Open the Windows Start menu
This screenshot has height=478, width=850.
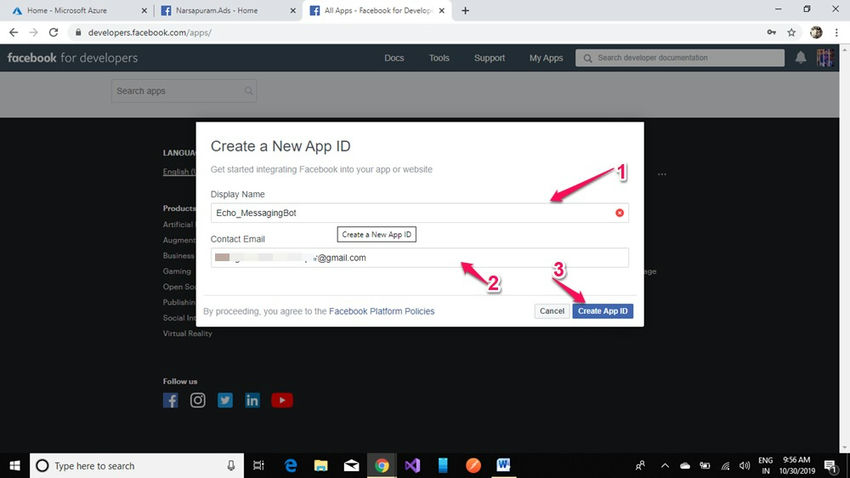[x=15, y=466]
